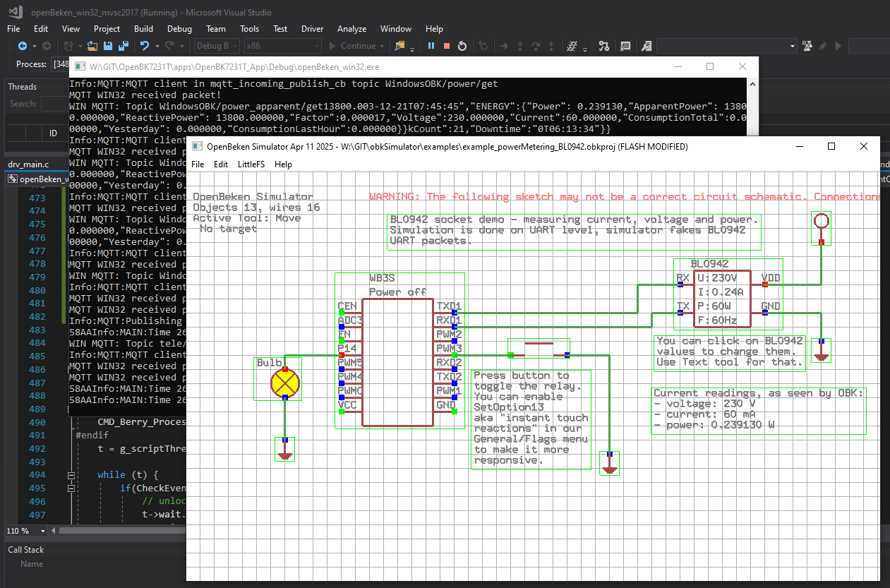Open the 110 % zoom dropdown
This screenshot has height=588, width=890.
(x=27, y=531)
